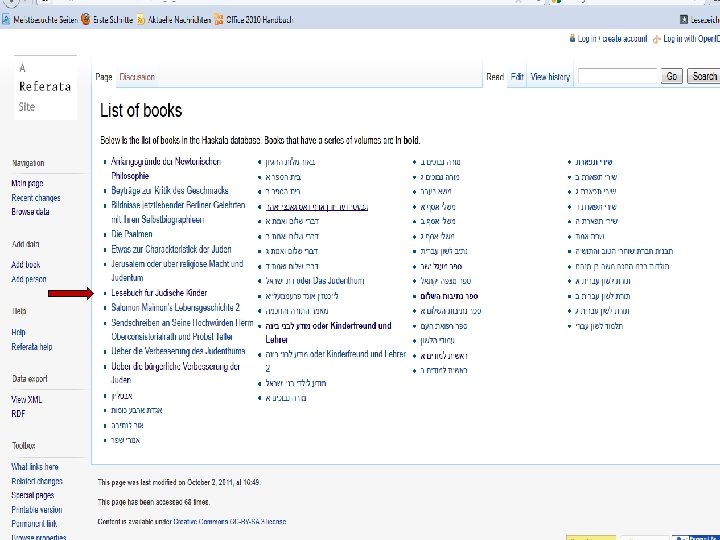The width and height of the screenshot is (720, 540).
Task: Switch to the Discussion tab
Action: pyautogui.click(x=137, y=77)
